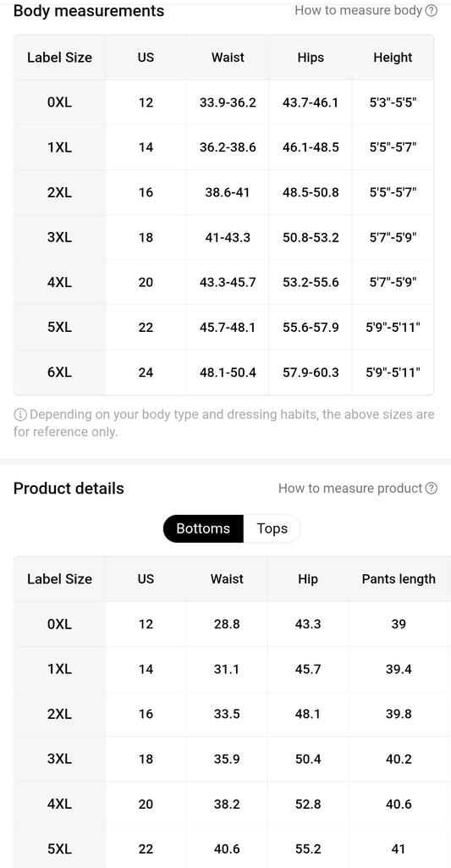Viewport: 451px width, 868px height.
Task: Click the Body measurements heading
Action: [89, 11]
